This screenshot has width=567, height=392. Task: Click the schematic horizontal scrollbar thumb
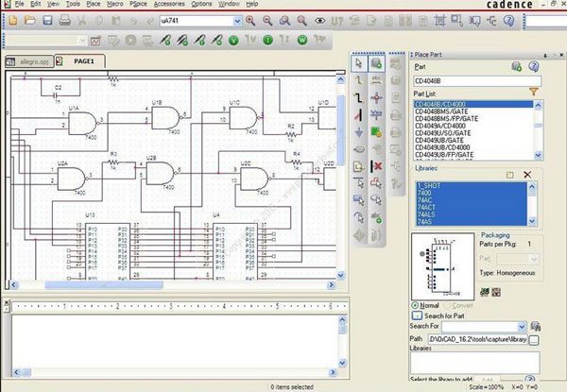coord(104,285)
